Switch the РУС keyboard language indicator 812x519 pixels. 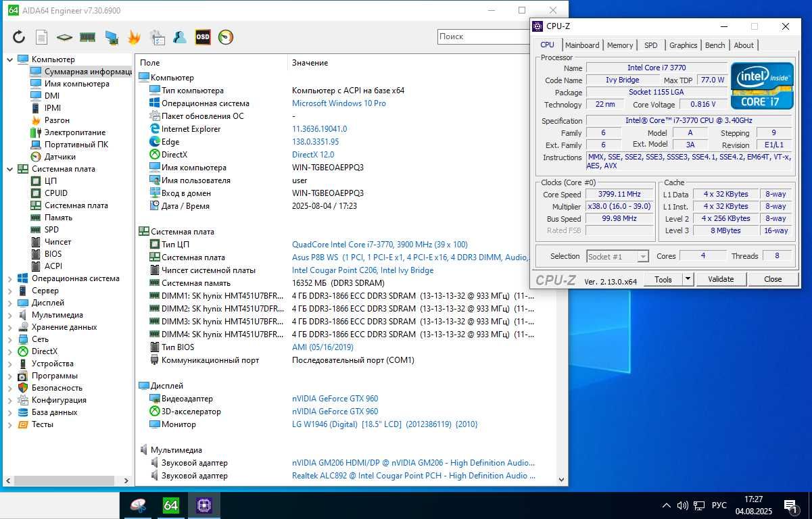click(719, 505)
